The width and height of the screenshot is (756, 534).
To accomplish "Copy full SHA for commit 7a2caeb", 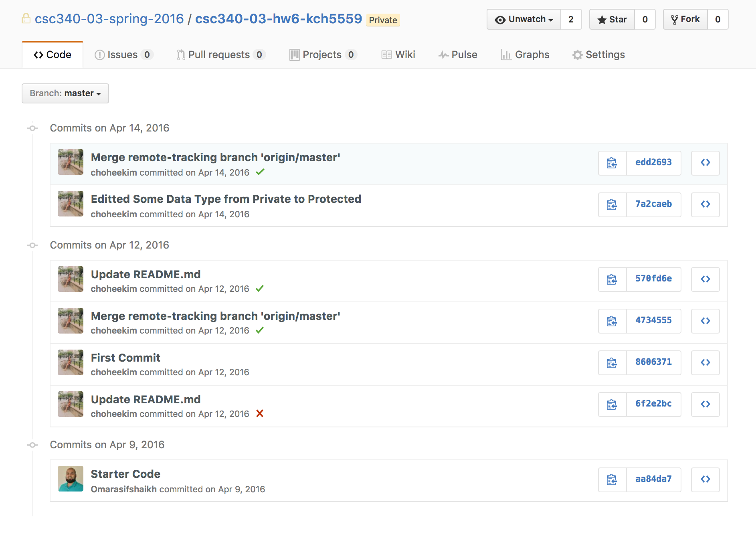I will [x=612, y=205].
